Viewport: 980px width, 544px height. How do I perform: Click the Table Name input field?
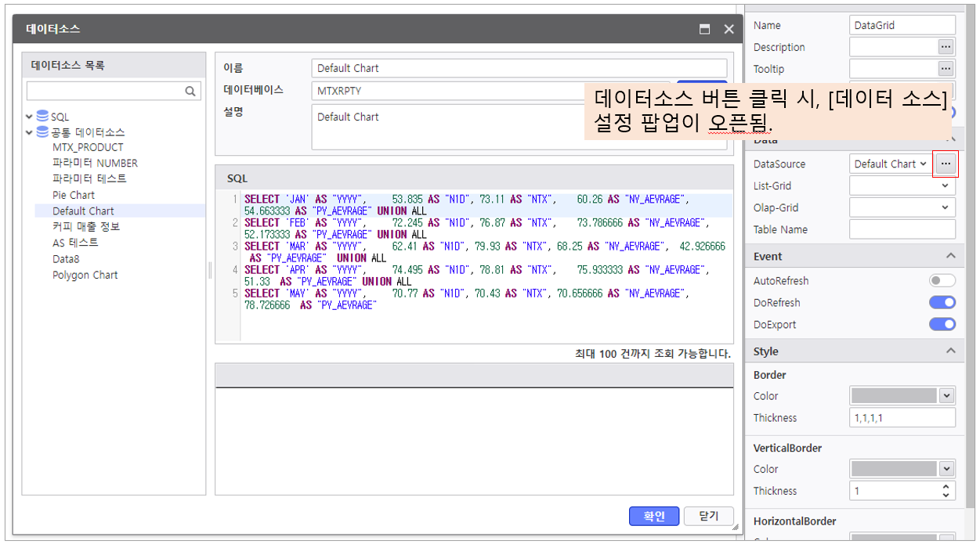(x=902, y=229)
